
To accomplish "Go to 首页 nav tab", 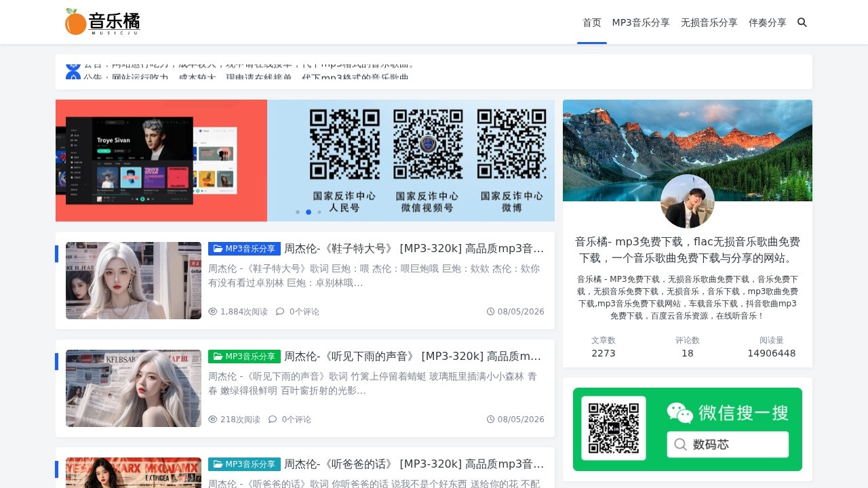I will click(592, 22).
